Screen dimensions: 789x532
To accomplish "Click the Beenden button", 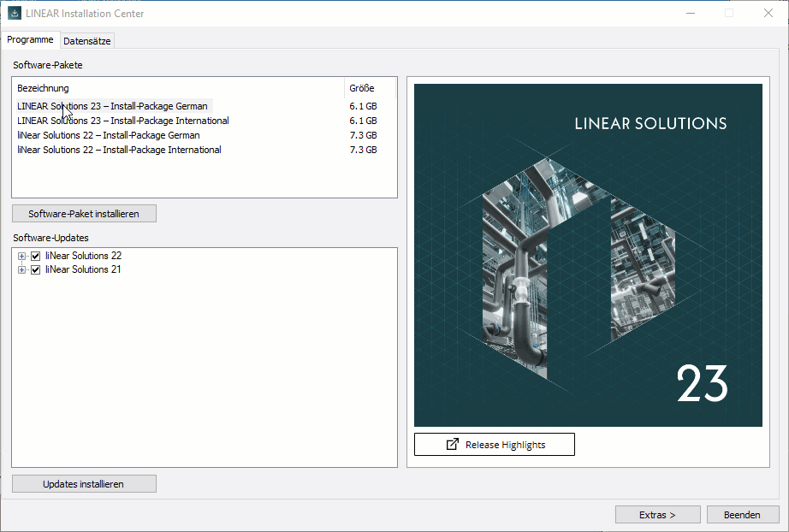I will coord(743,515).
